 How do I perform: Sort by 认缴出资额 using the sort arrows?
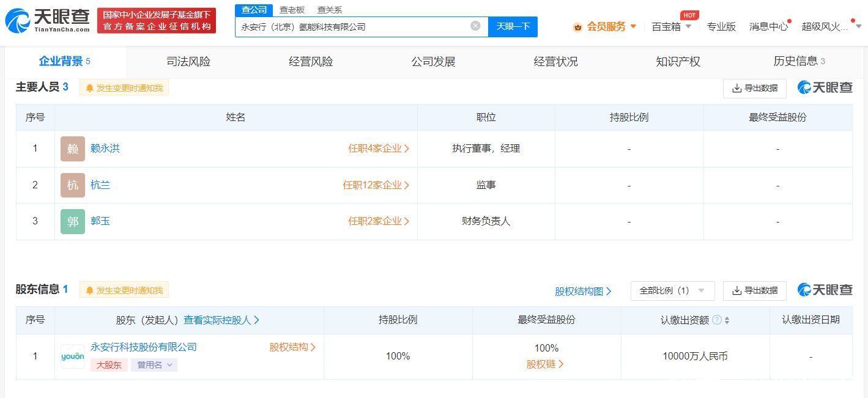[727, 320]
